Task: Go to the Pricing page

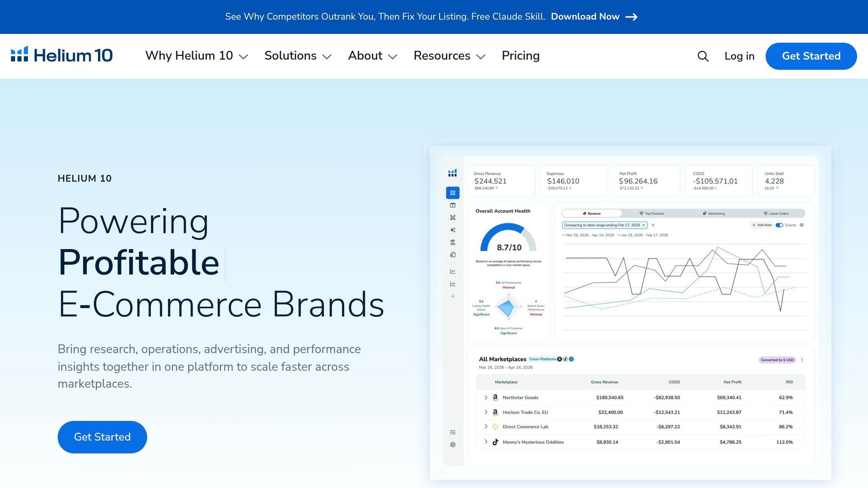Action: (520, 56)
